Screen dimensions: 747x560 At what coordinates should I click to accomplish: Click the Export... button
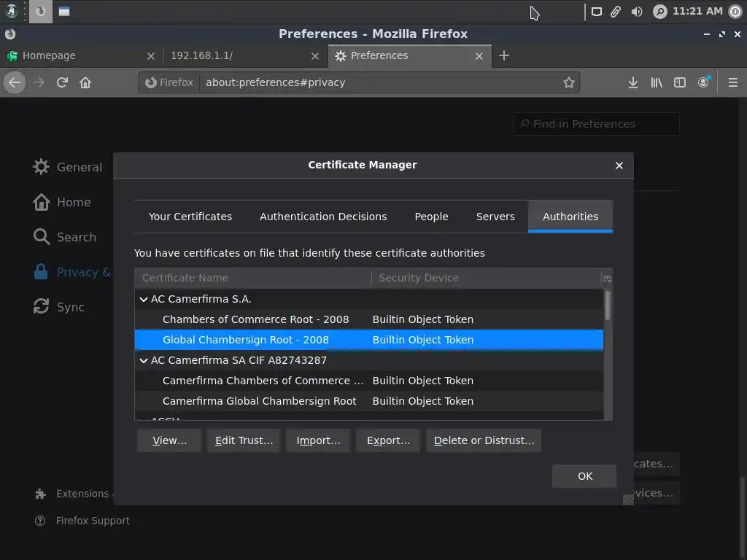pyautogui.click(x=388, y=440)
